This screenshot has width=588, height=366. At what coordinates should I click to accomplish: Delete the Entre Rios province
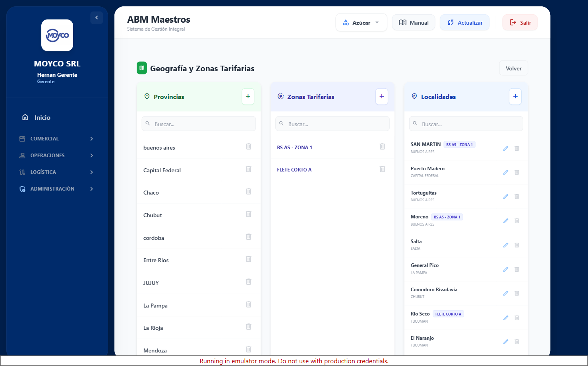point(249,259)
